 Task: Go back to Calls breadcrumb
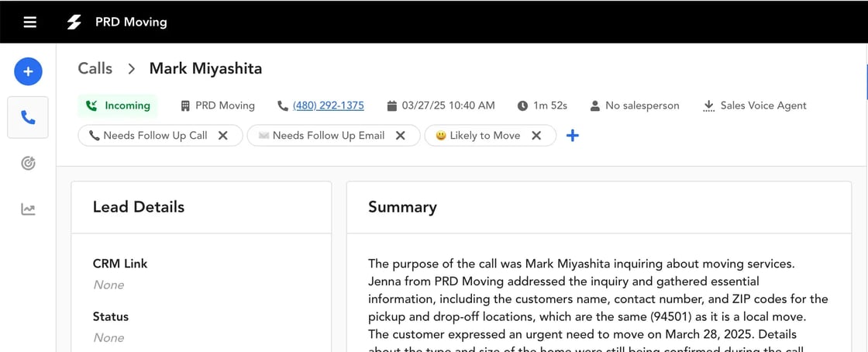tap(95, 69)
